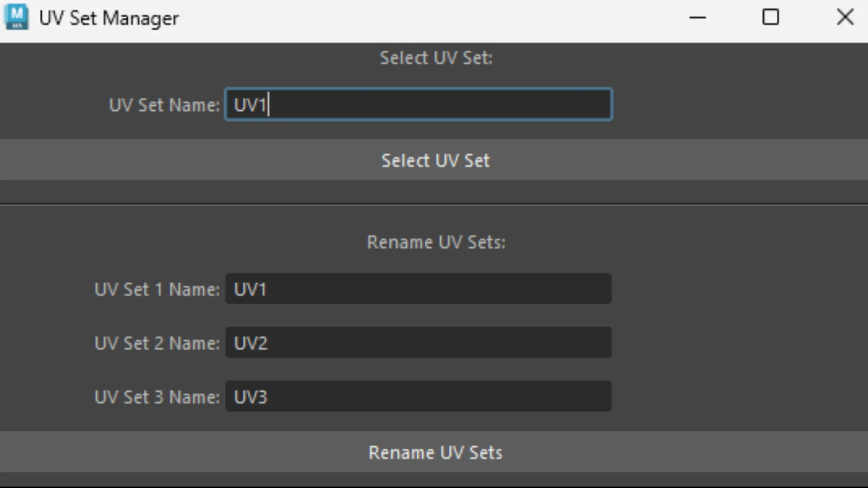
Task: Click empty title bar space left of minimize
Action: point(429,18)
